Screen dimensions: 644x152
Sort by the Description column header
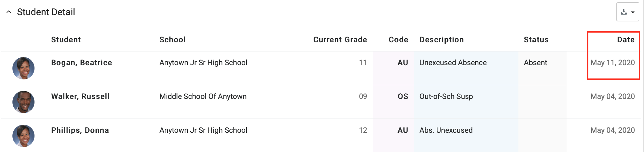point(441,40)
